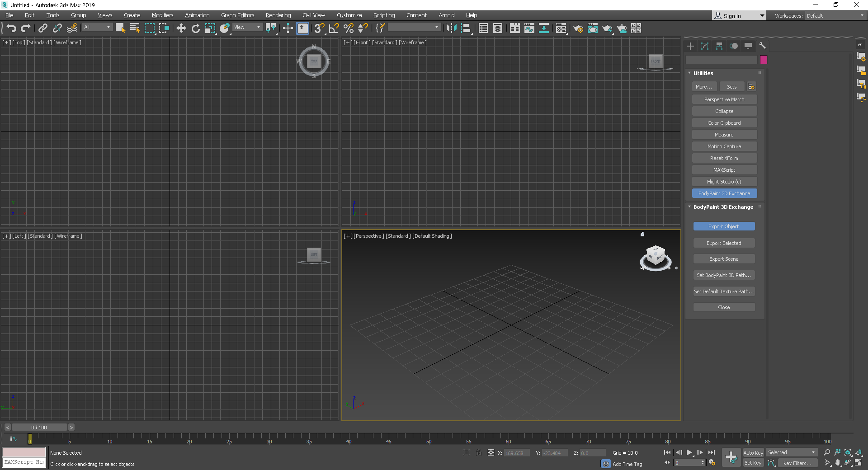Click the Undo arrow icon
The height and width of the screenshot is (470, 868).
coord(11,28)
